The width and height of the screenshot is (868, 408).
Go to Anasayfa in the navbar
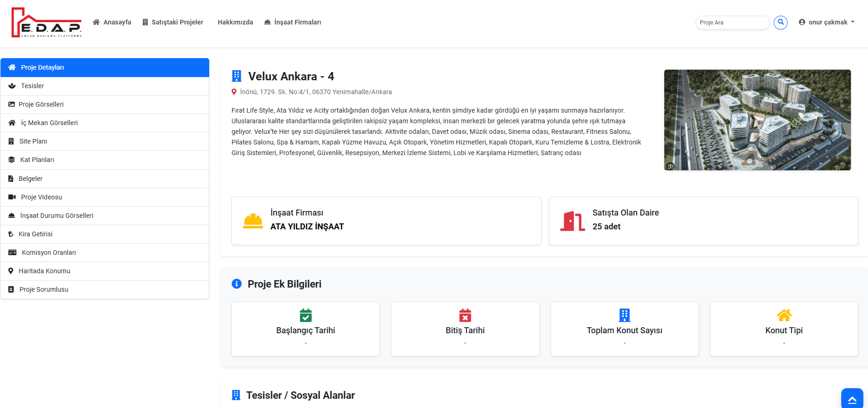[112, 22]
